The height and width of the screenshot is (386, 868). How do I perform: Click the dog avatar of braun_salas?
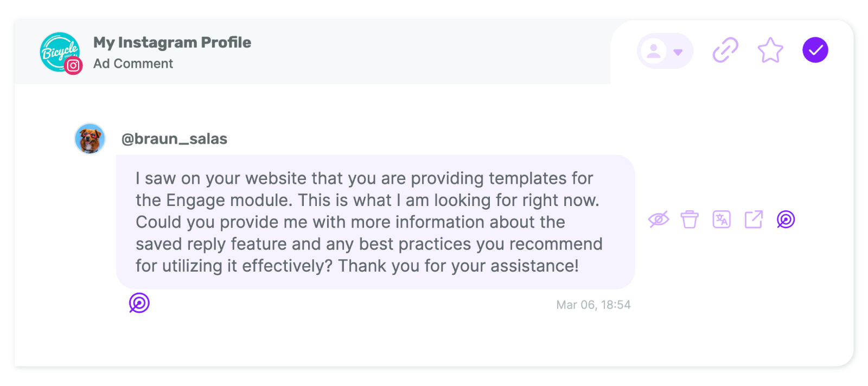pos(90,138)
